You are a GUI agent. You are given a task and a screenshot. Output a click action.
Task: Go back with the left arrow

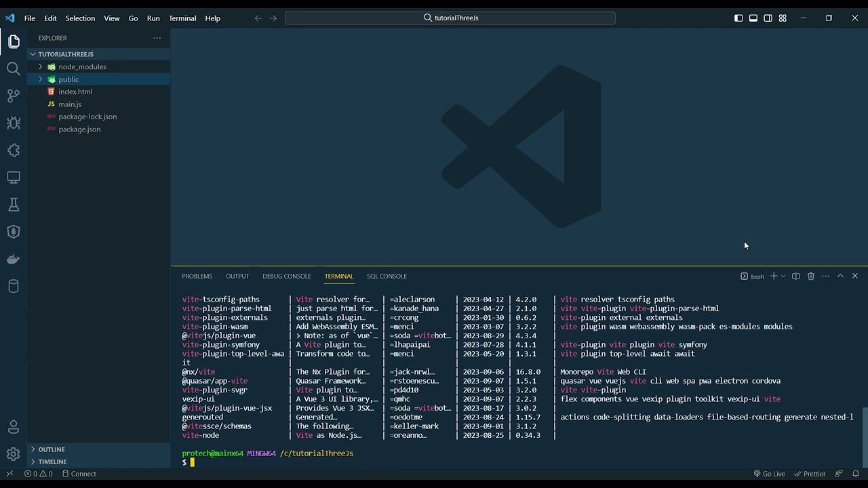point(258,18)
